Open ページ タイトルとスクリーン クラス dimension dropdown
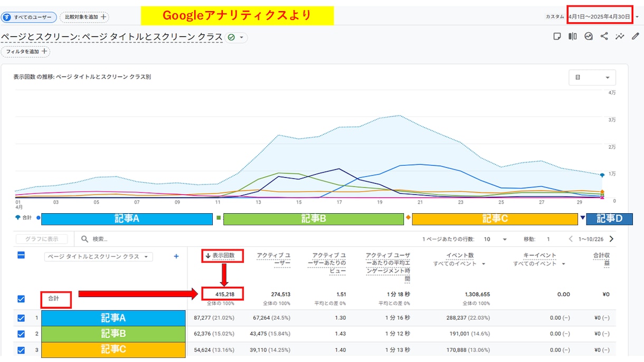The width and height of the screenshot is (644, 362). pos(98,256)
